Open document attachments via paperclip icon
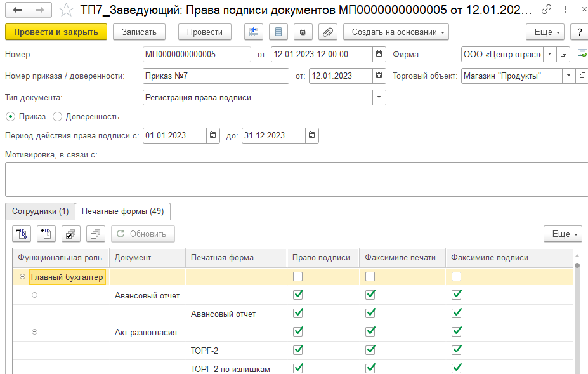The height and width of the screenshot is (374, 588). pyautogui.click(x=327, y=32)
